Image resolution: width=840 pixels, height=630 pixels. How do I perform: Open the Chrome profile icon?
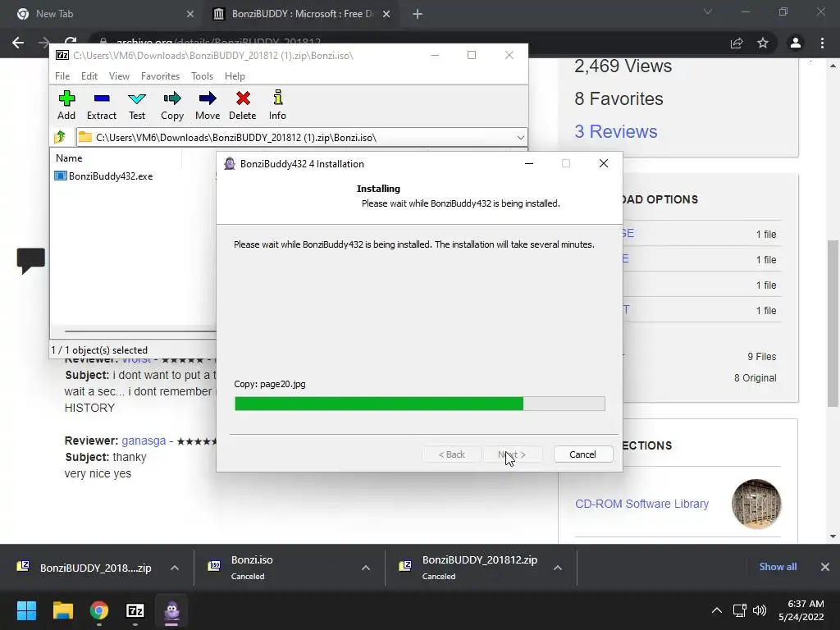tap(796, 43)
